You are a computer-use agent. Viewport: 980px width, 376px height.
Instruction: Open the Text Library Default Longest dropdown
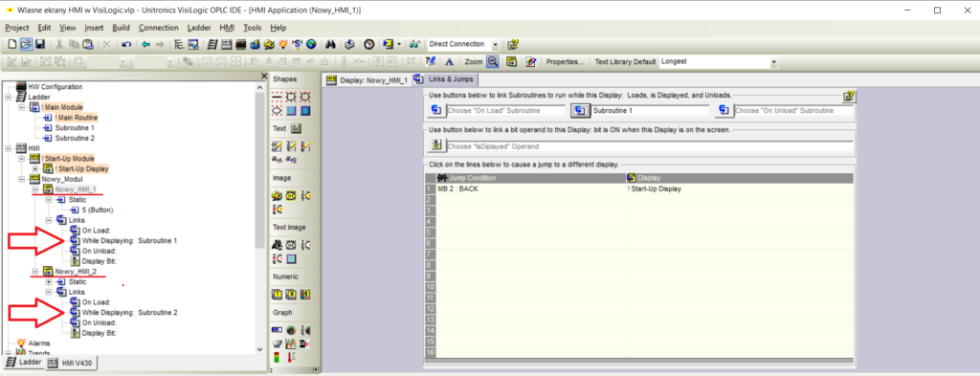pos(773,62)
